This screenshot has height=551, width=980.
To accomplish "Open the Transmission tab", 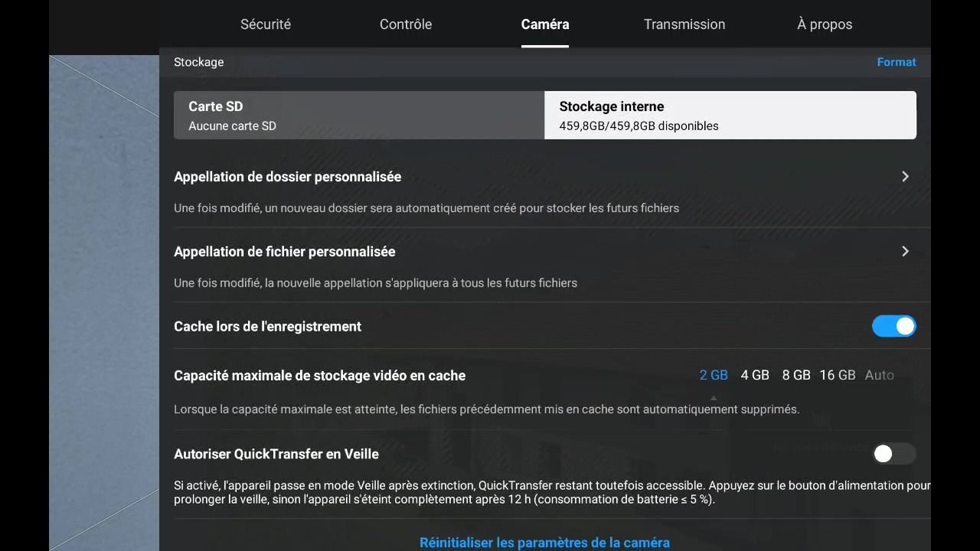I will click(x=684, y=24).
